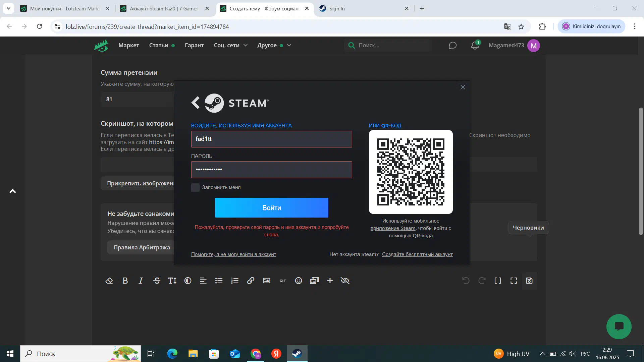Switch to 'Мои покупки - Lolzteam' tab
644x362 pixels.
[65, 9]
